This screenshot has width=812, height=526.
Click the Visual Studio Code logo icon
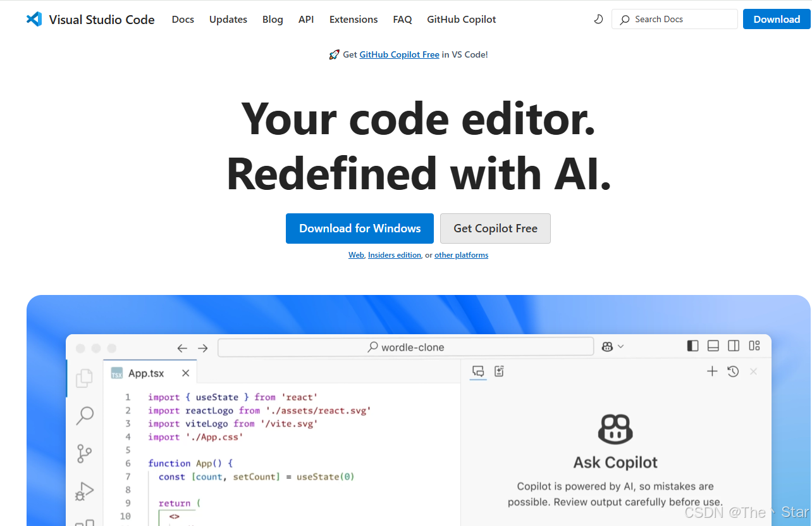coord(34,19)
